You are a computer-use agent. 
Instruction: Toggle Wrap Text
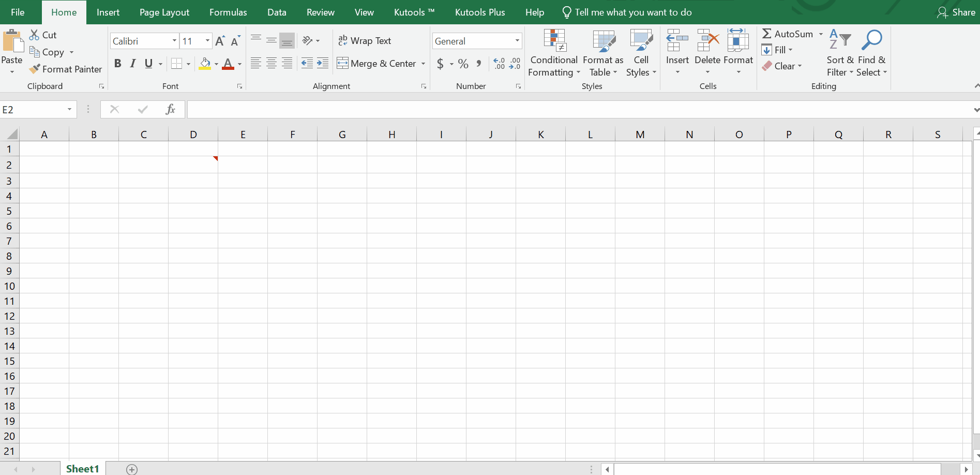point(365,41)
